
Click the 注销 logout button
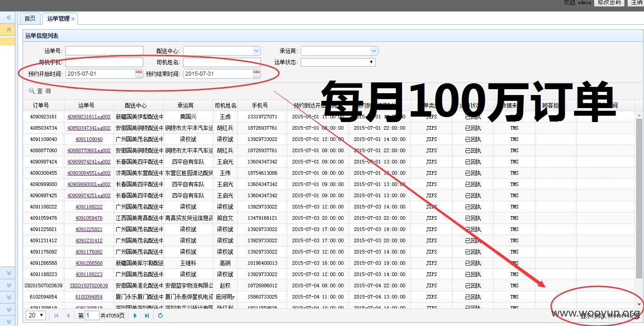pos(636,2)
